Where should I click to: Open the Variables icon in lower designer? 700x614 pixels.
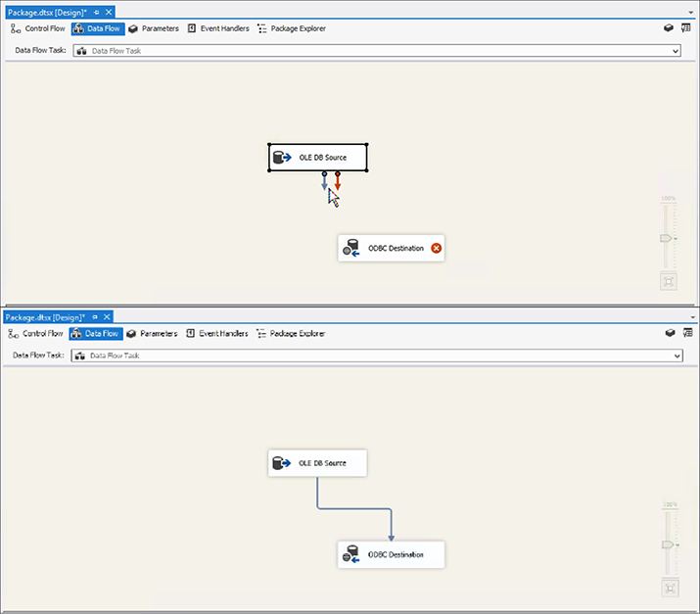687,333
